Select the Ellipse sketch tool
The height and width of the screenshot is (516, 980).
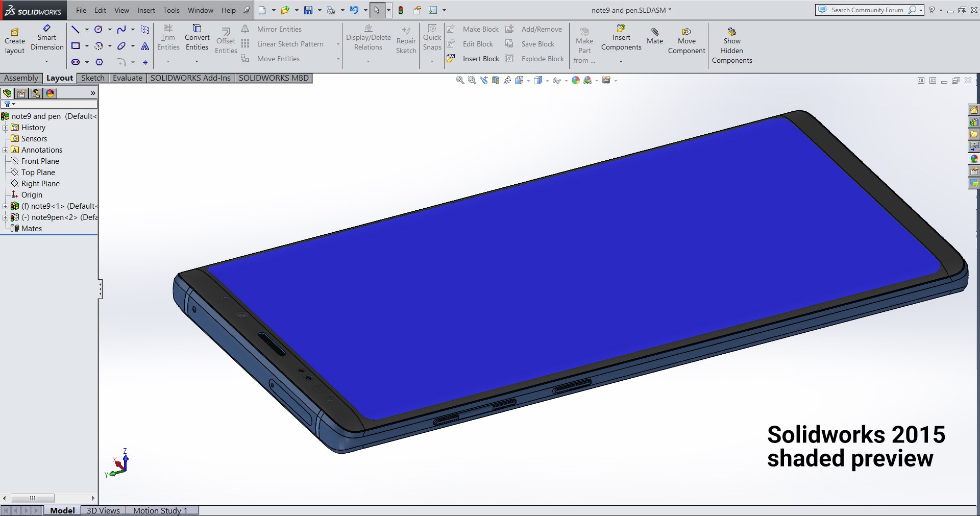(121, 46)
